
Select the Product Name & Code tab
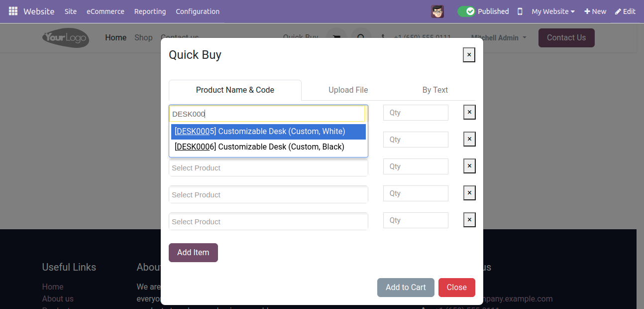(235, 90)
